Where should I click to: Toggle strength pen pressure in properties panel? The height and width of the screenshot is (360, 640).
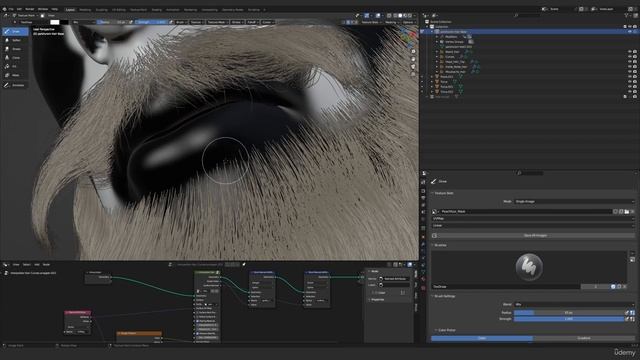[x=627, y=319]
